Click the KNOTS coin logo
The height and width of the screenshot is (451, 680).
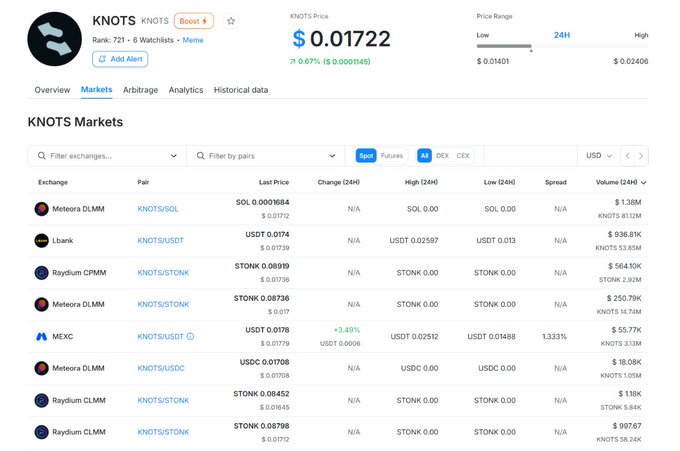coord(55,39)
